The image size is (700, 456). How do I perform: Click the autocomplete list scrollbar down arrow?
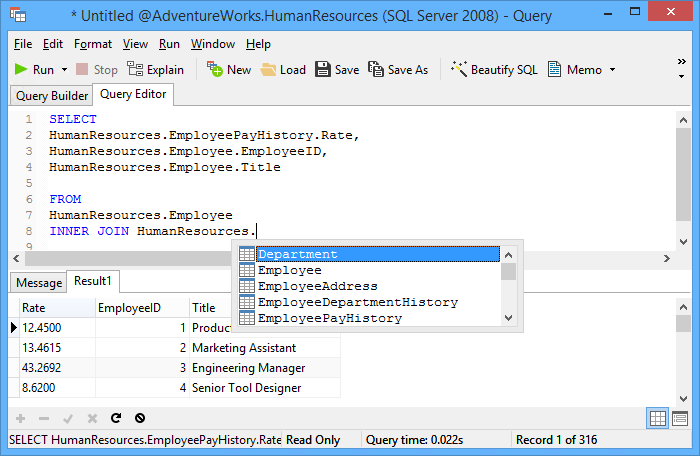[x=508, y=318]
